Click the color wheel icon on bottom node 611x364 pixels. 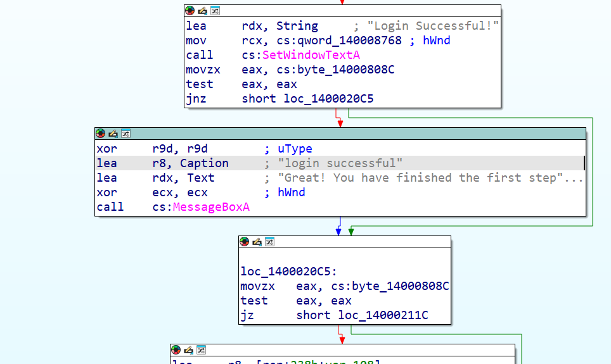(x=176, y=350)
